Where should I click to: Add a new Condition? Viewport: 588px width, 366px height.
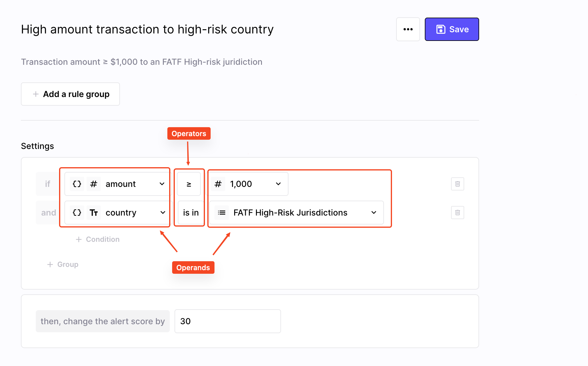(98, 239)
